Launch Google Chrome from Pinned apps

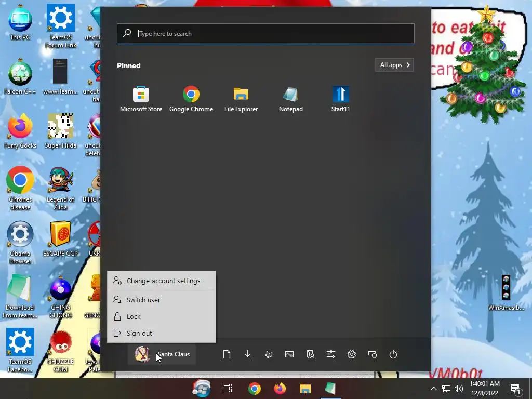coord(191,99)
